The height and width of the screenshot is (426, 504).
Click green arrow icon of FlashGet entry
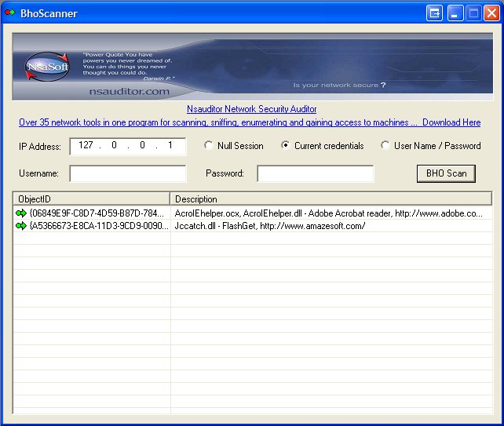[x=21, y=226]
